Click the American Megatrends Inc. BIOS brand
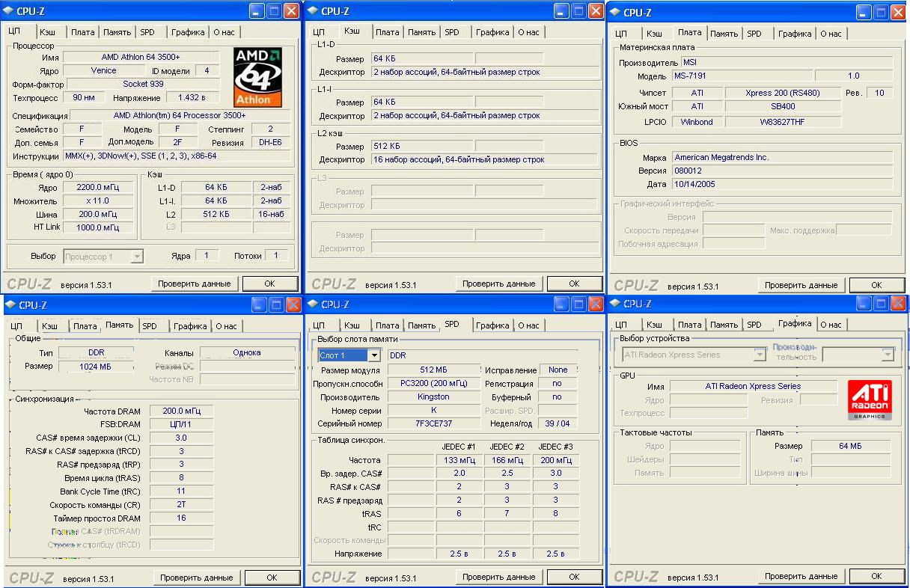This screenshot has width=910, height=588. click(782, 158)
